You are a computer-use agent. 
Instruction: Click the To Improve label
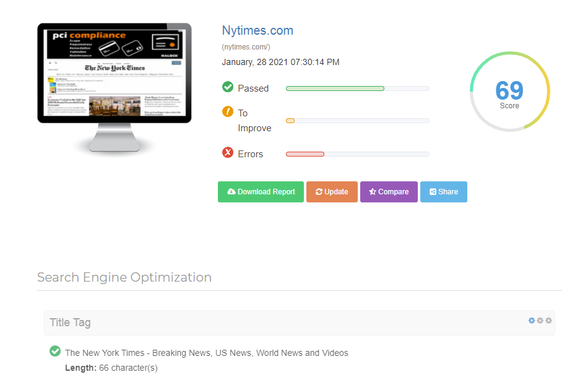[254, 121]
